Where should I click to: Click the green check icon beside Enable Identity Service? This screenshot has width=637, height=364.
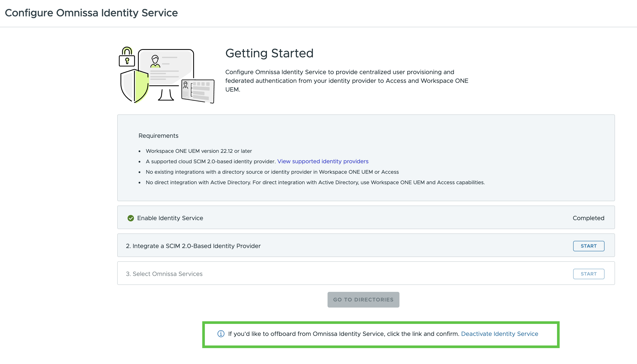click(131, 218)
